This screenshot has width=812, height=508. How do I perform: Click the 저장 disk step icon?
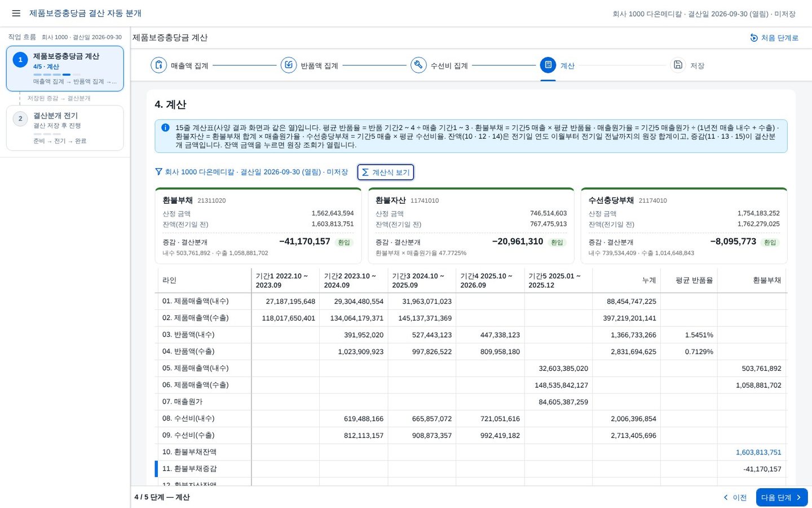tap(678, 65)
